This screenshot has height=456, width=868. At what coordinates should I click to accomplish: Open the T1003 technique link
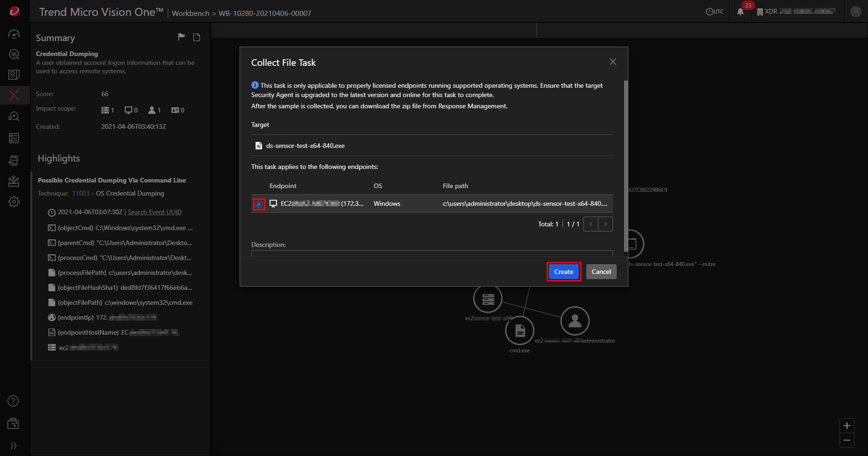pos(80,193)
